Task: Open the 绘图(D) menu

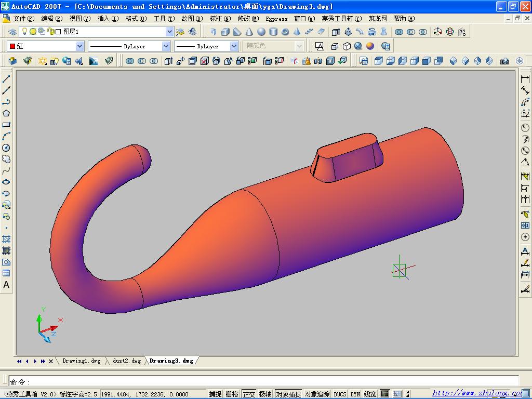Action: point(192,19)
